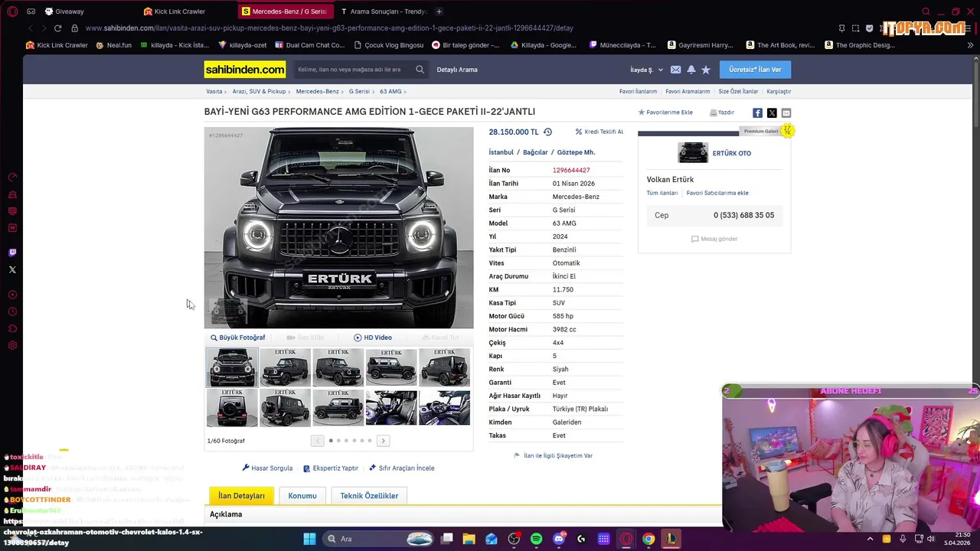Screen dimensions: 980x551
Task: Open the G Serisi breadcrumb
Action: pyautogui.click(x=359, y=91)
